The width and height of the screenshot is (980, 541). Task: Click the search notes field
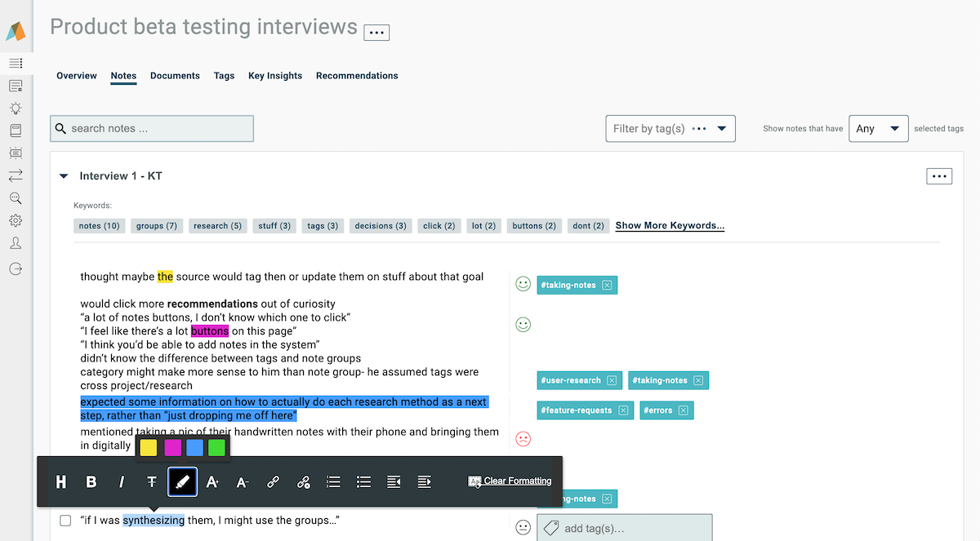click(152, 128)
